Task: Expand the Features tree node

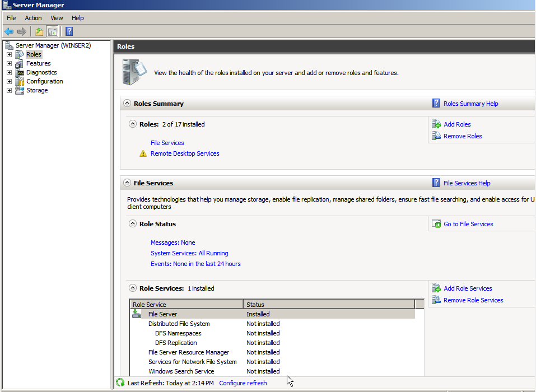Action: [9, 63]
